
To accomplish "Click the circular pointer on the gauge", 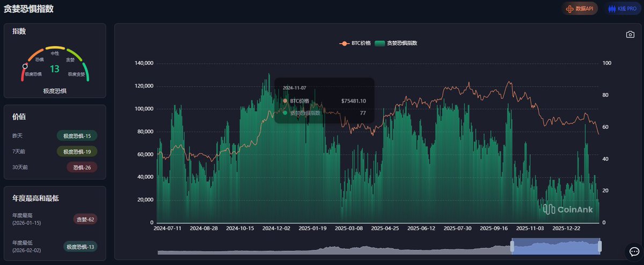I will coord(25,66).
